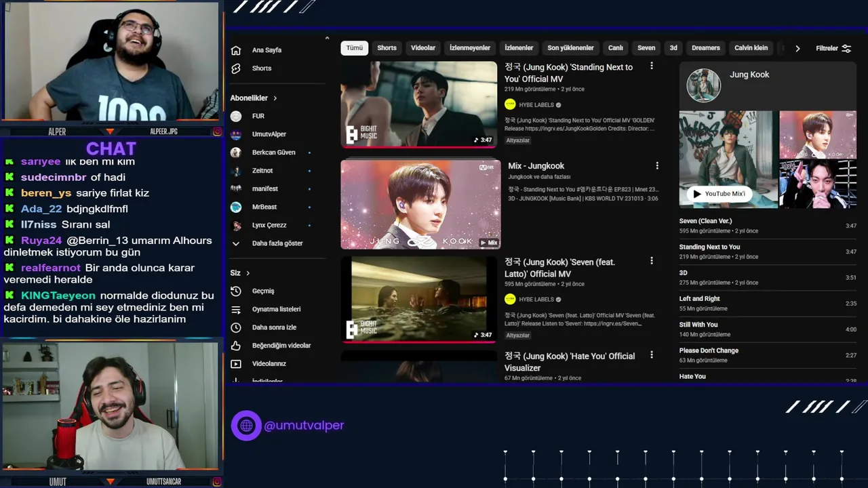Viewport: 868px width, 488px height.
Task: Open the Standing Next to You video title
Action: (568, 73)
